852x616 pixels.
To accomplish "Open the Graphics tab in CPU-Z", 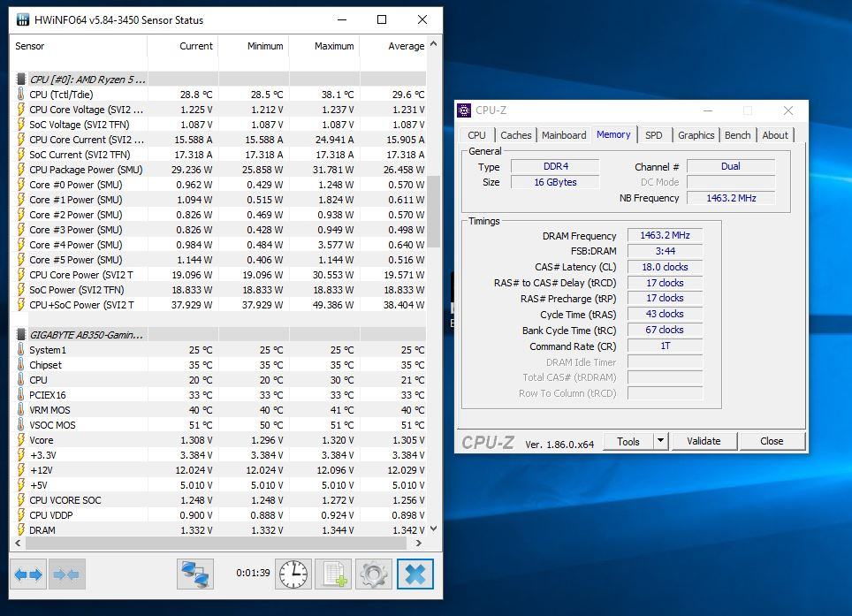I will click(696, 135).
